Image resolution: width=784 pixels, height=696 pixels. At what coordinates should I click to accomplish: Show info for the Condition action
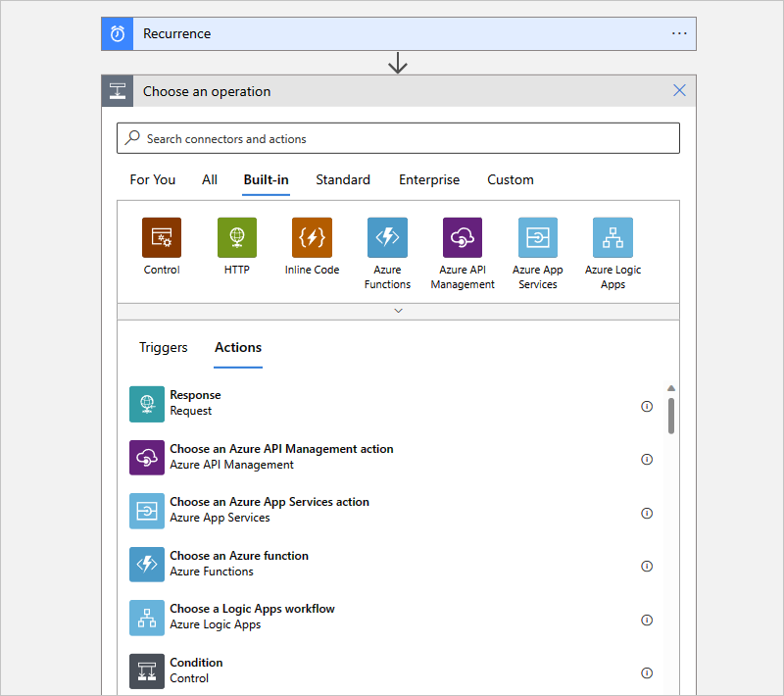tap(647, 673)
